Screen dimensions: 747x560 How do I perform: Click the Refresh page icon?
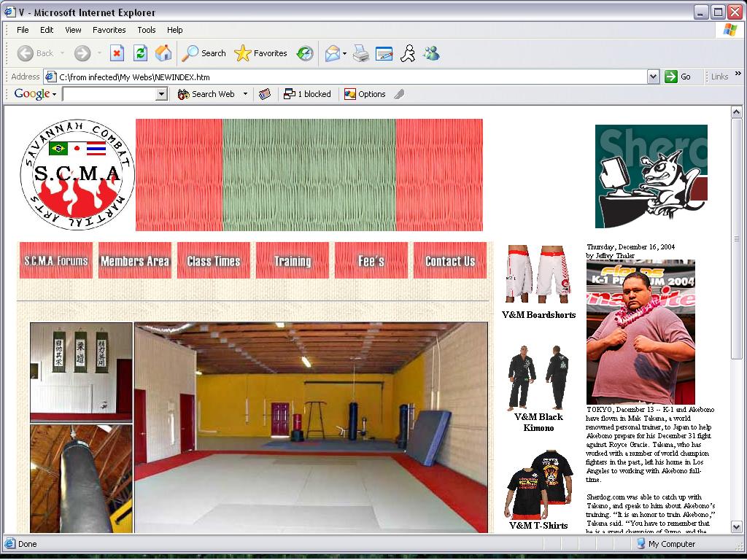click(140, 53)
